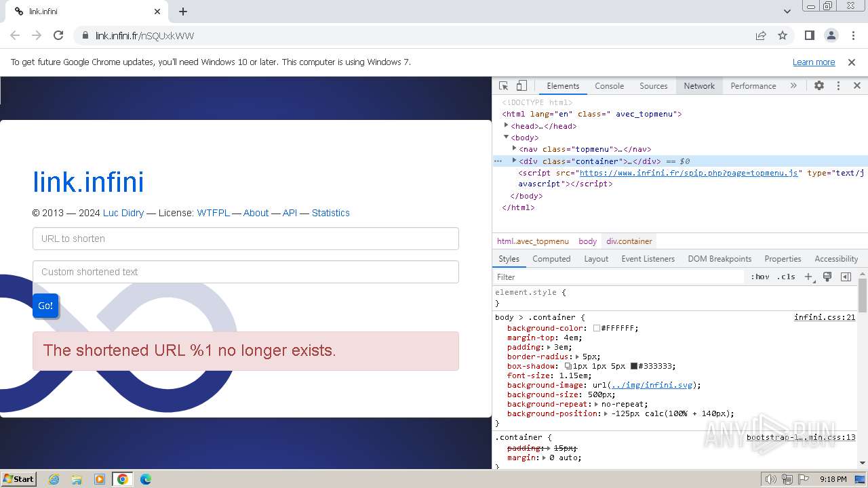Expand background-position shorthand property
This screenshot has height=488, width=868.
pyautogui.click(x=606, y=413)
